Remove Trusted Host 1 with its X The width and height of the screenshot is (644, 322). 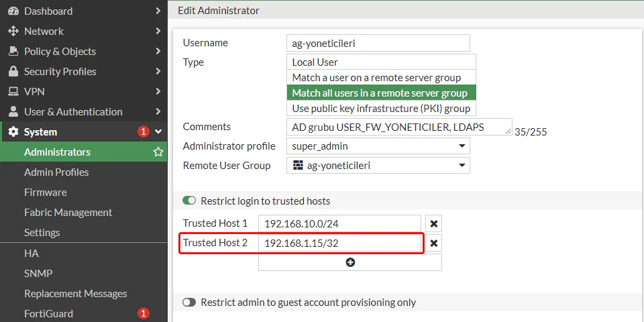point(434,224)
